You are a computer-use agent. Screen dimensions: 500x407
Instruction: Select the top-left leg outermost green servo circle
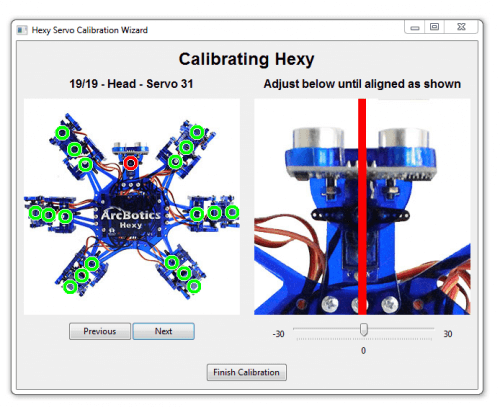click(62, 133)
